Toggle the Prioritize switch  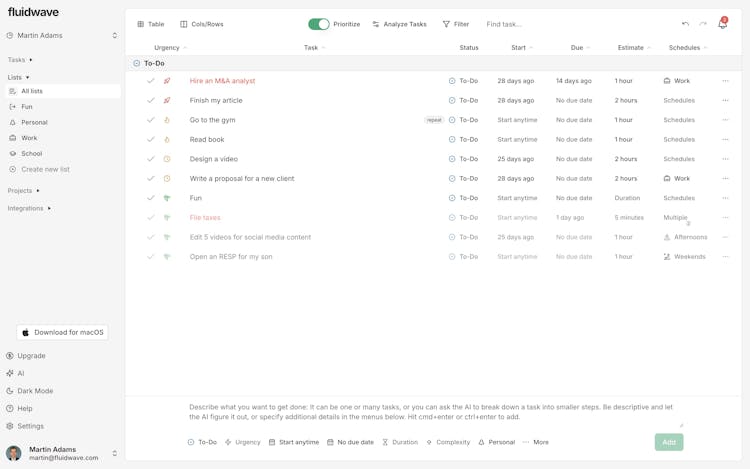(318, 24)
